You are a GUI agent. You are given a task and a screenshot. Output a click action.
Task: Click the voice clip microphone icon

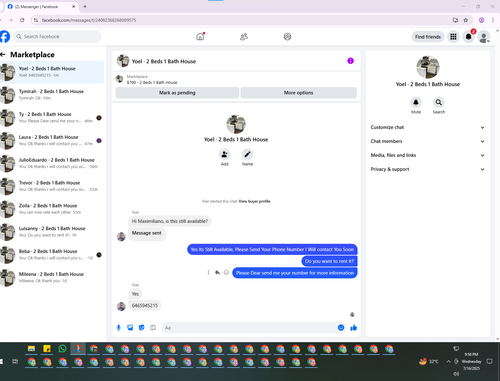[119, 328]
